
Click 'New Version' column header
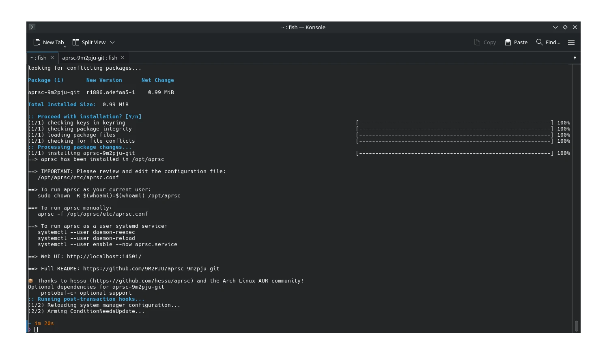pos(104,80)
